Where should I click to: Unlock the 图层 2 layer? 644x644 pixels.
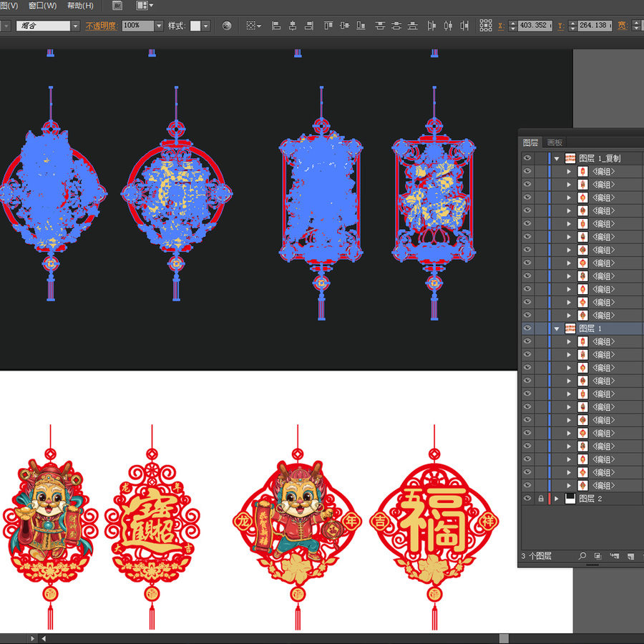pyautogui.click(x=541, y=499)
